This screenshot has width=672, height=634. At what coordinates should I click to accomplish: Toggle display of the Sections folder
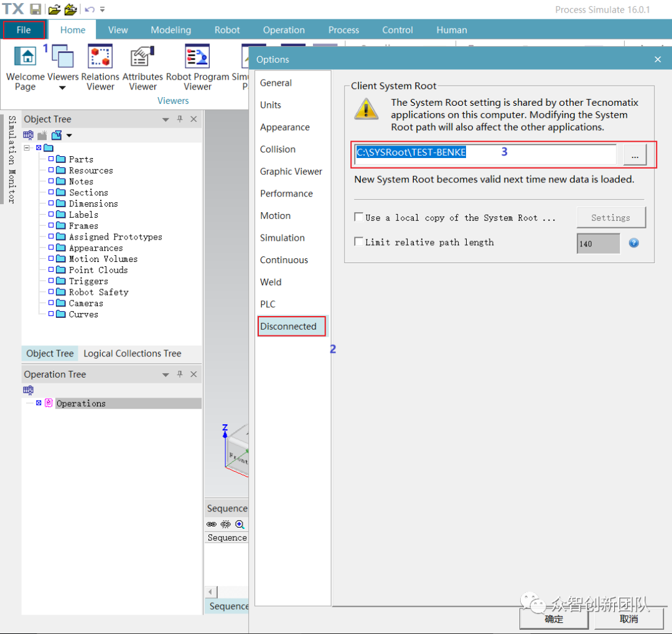pos(51,192)
